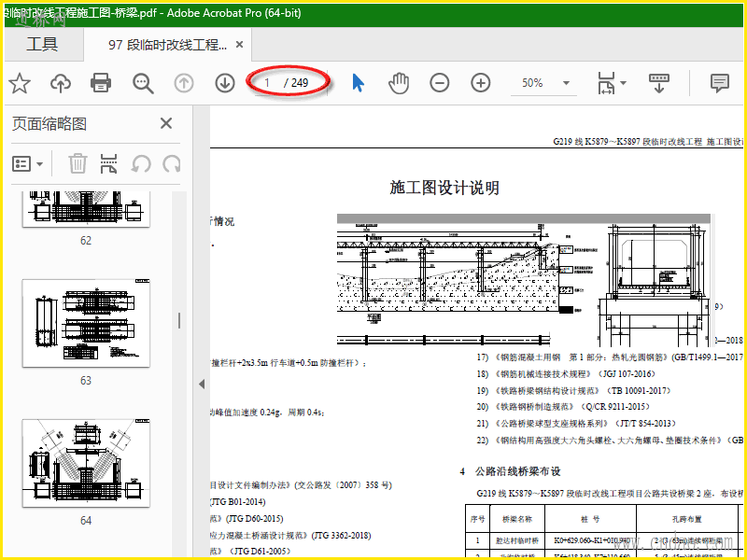Click the thumbnail panel scrollbar handle
Image resolution: width=747 pixels, height=560 pixels.
coord(179,320)
